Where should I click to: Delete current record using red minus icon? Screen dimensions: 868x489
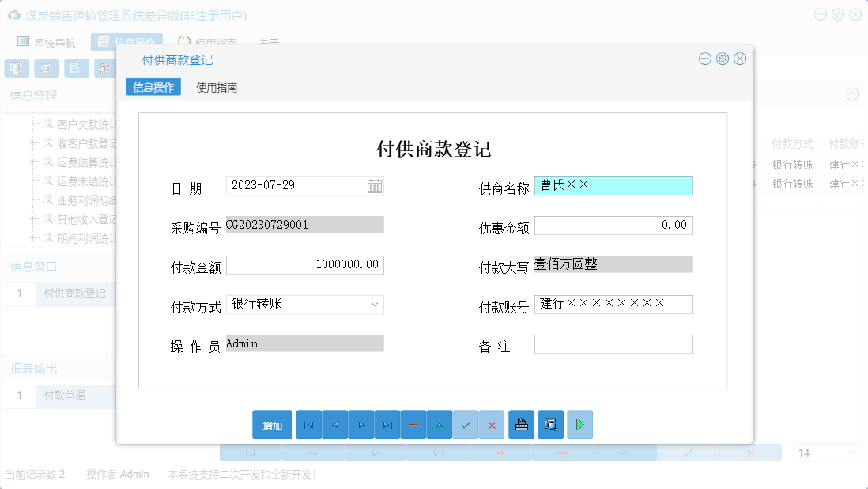pyautogui.click(x=413, y=425)
